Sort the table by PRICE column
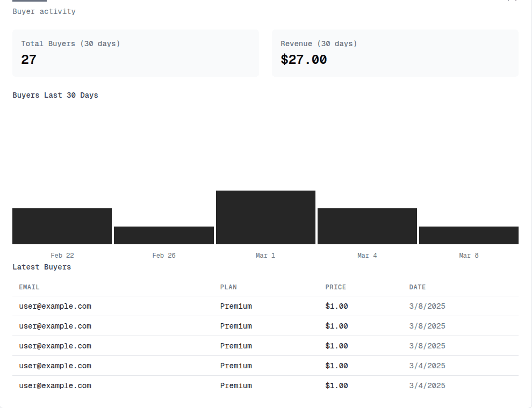532x408 pixels. pos(335,287)
